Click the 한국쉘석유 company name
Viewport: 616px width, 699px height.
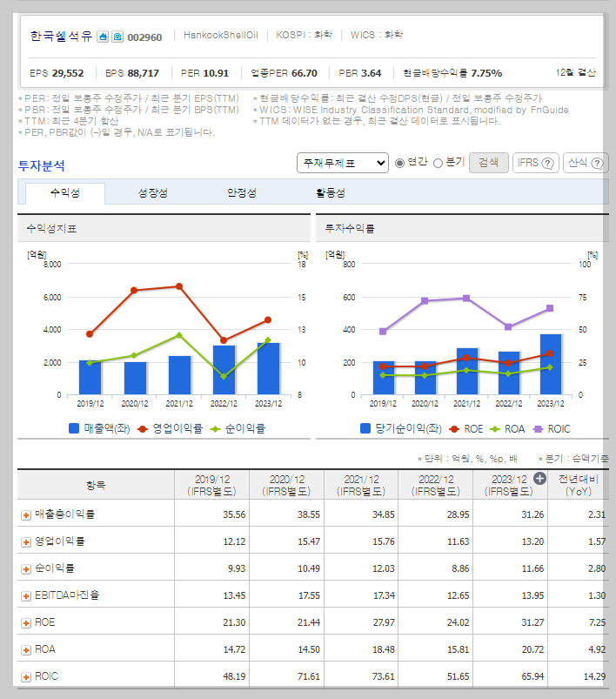[61, 36]
